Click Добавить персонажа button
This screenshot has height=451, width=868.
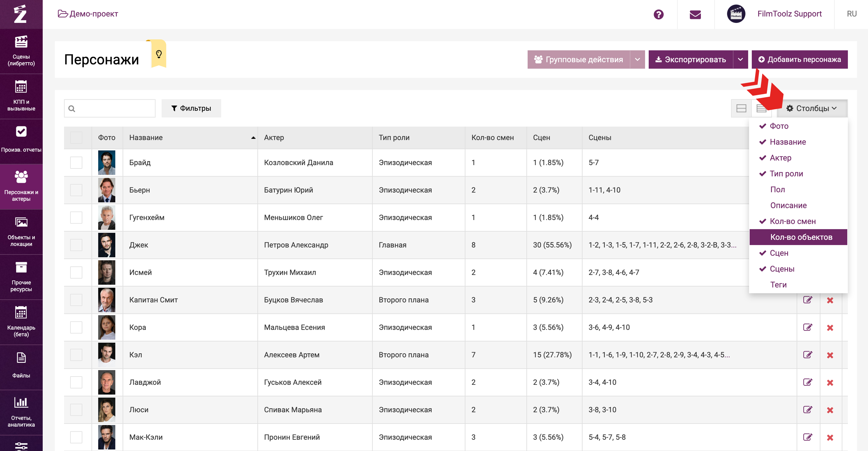[799, 59]
